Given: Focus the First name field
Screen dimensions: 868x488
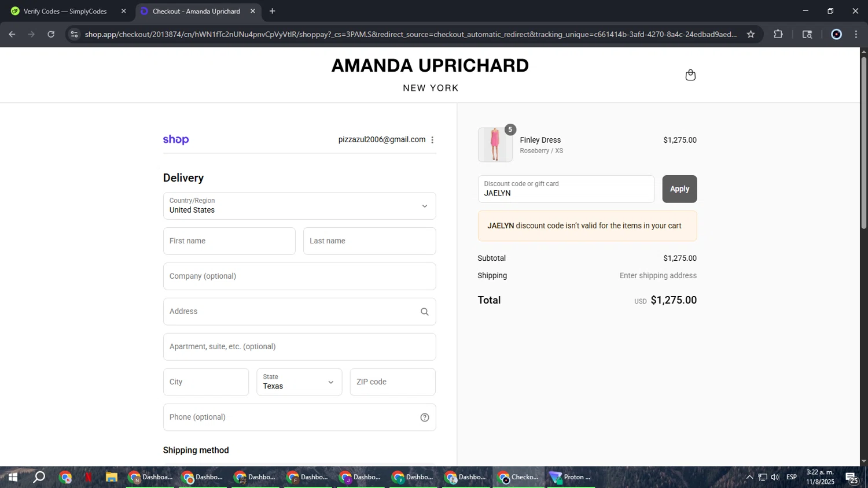Looking at the screenshot, I should click(229, 241).
